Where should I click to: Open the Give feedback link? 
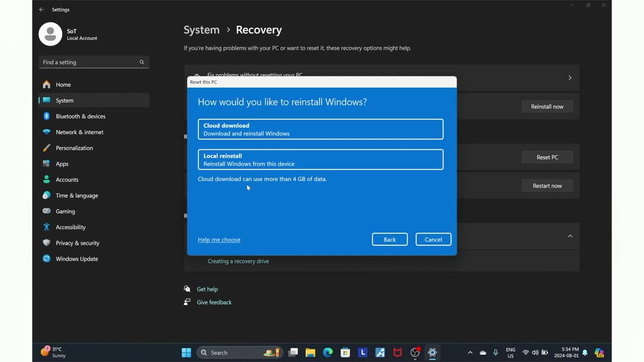(x=214, y=302)
